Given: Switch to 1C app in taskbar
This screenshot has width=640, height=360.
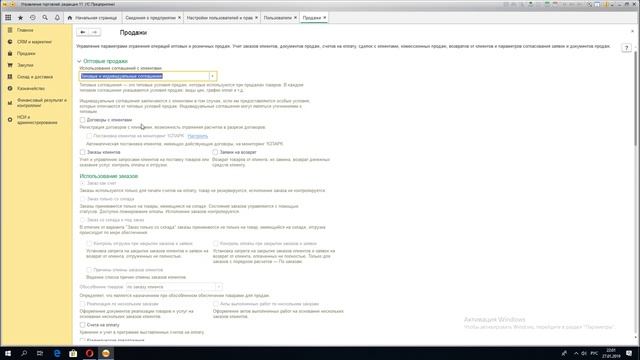Looking at the screenshot, I should [106, 353].
